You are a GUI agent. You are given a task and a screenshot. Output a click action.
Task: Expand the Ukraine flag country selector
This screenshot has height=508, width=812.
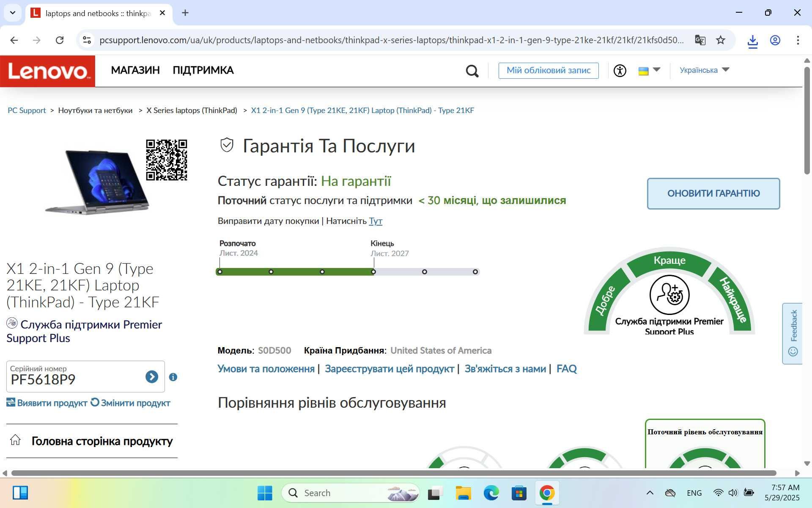(649, 70)
